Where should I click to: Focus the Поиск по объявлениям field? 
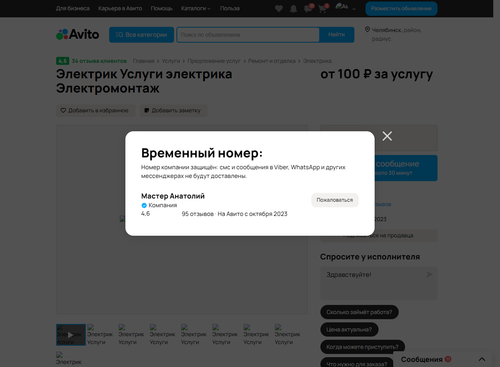pos(248,35)
